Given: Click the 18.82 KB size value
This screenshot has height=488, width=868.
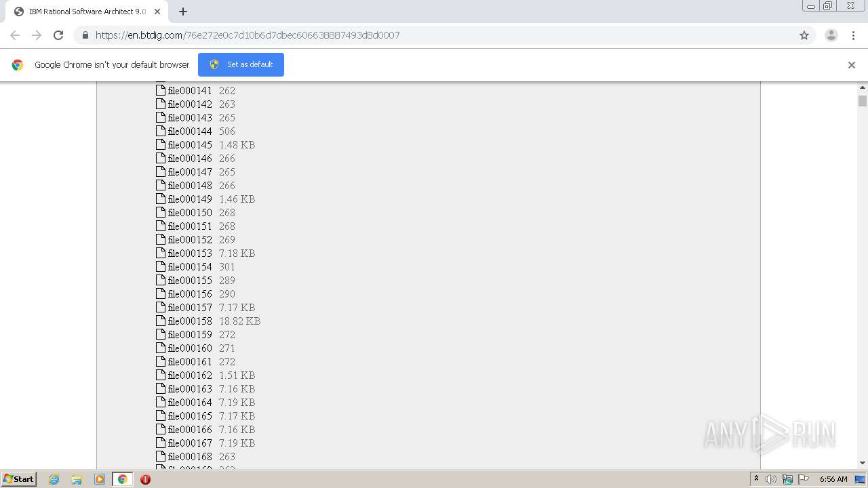Looking at the screenshot, I should tap(239, 321).
